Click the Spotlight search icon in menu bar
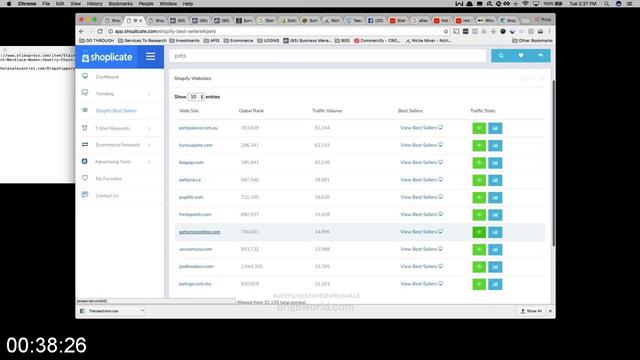 pyautogui.click(x=607, y=4)
